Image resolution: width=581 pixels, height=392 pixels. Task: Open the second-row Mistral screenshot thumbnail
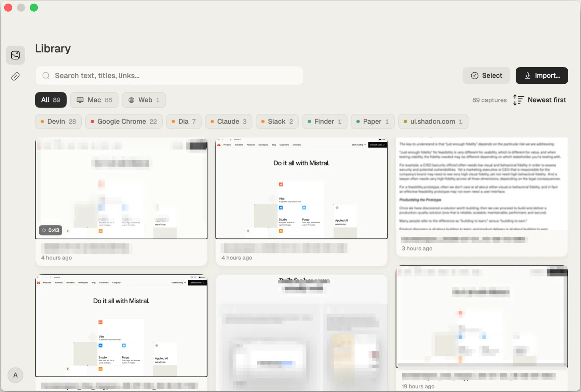point(121,326)
